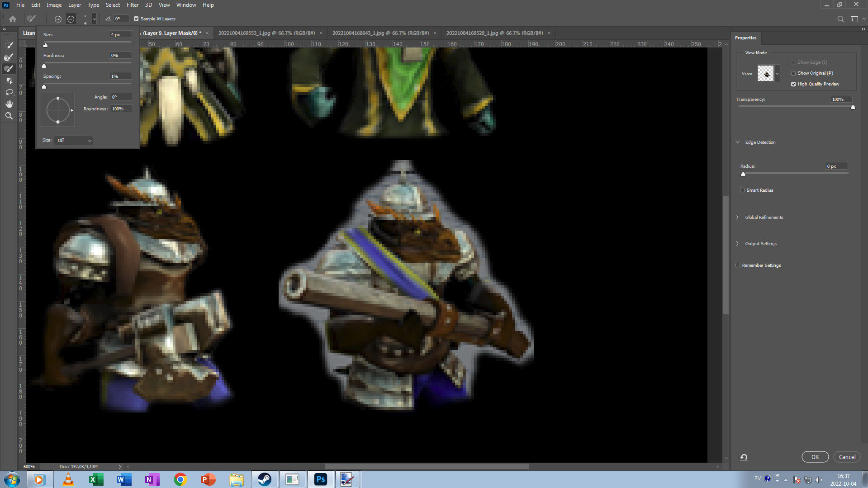Open the File menu
868x488 pixels.
pyautogui.click(x=20, y=5)
